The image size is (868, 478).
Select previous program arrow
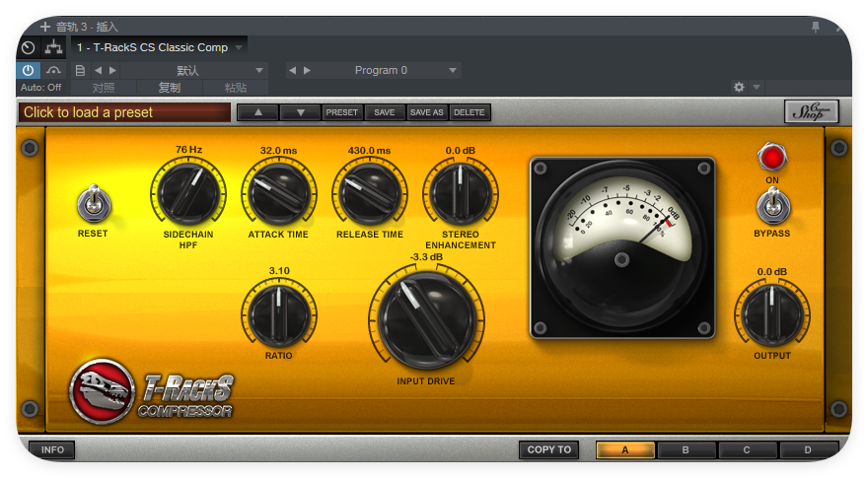tap(293, 70)
